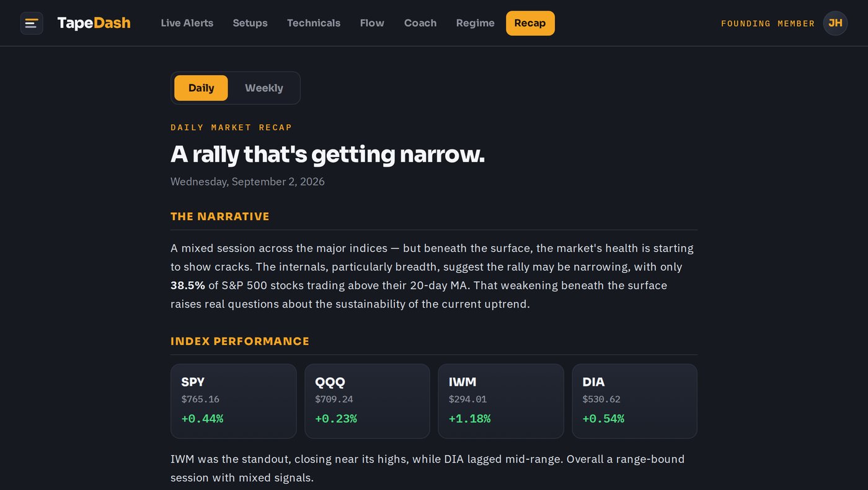The height and width of the screenshot is (490, 868).
Task: Click the Index Performance heading
Action: pyautogui.click(x=240, y=341)
